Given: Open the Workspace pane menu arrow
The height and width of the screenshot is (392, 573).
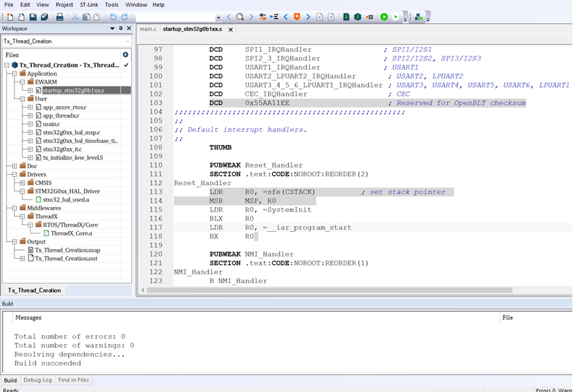Looking at the screenshot, I should [112, 28].
